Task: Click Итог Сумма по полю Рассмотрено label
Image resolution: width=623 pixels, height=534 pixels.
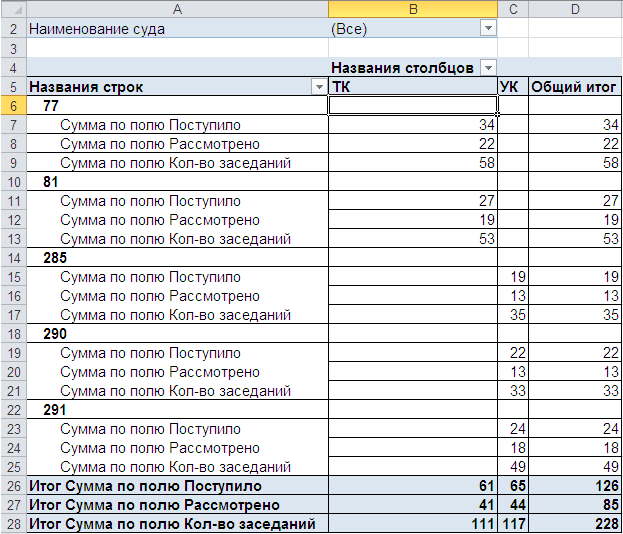Action: (x=178, y=505)
